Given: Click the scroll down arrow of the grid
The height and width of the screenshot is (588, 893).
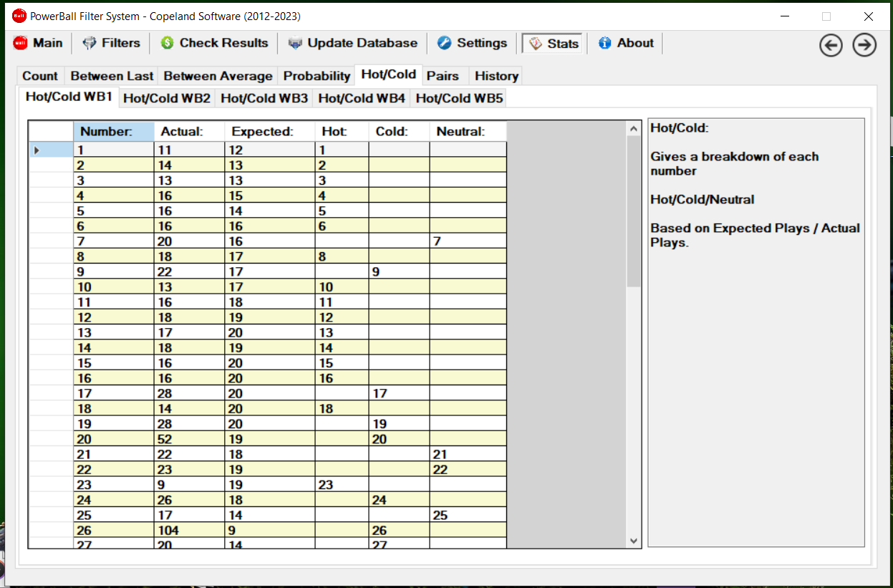Looking at the screenshot, I should [634, 541].
